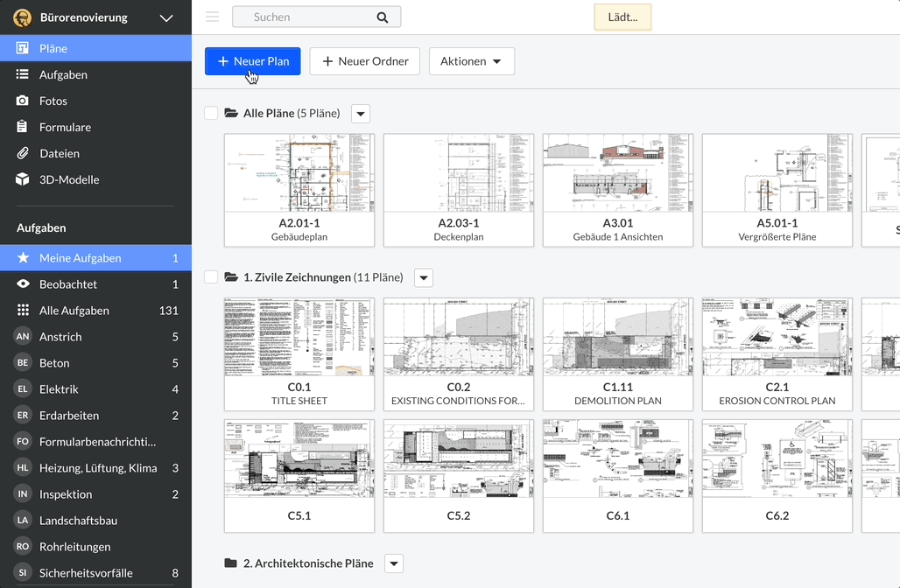
Task: Select the 1. Zivile Zeichnungen checkbox
Action: coord(211,277)
